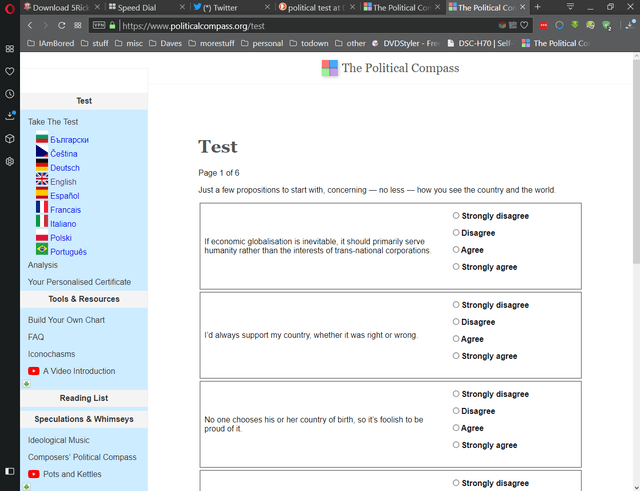Open the misc bookmarks folder
This screenshot has height=491, width=640.
tap(129, 43)
